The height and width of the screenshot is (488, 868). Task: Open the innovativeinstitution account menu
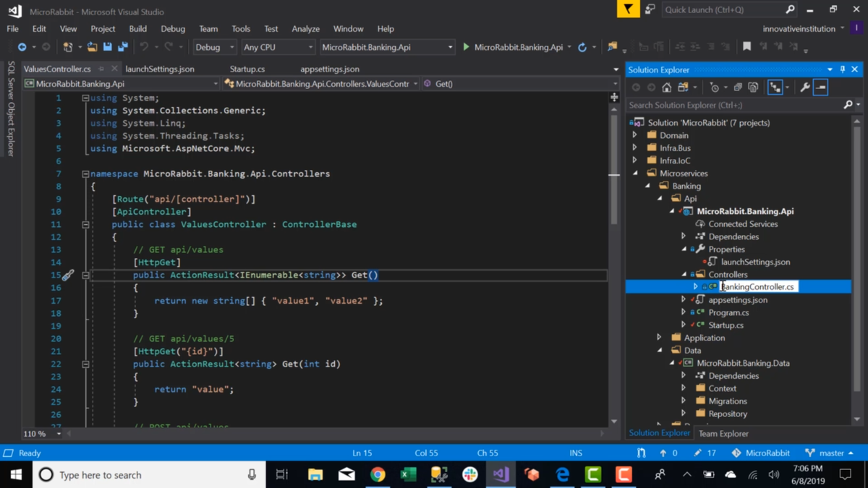coord(803,29)
